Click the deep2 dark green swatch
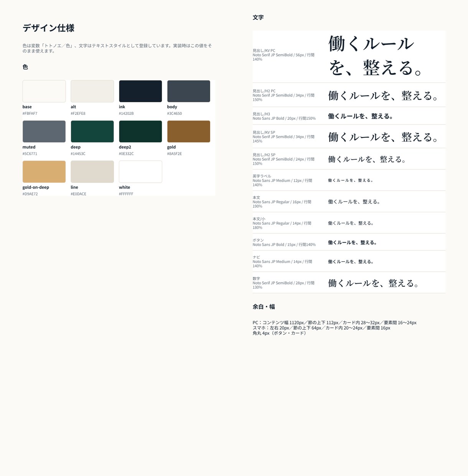468x476 pixels. [140, 131]
